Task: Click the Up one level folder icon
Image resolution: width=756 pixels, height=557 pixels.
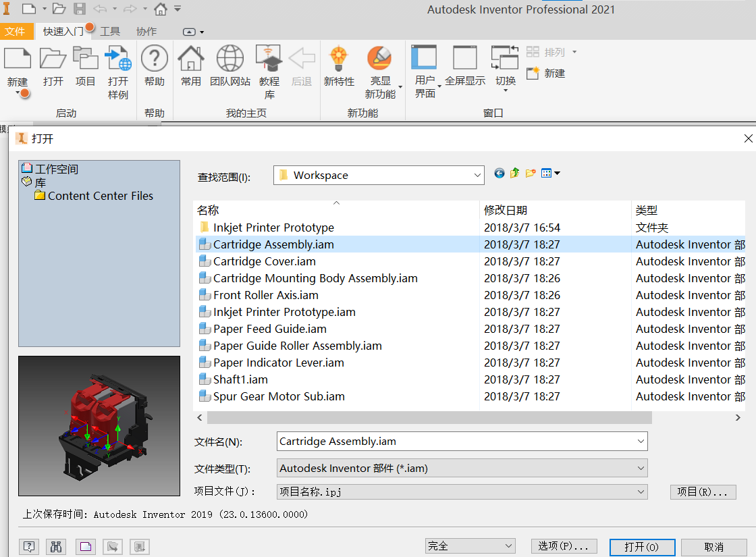Action: pyautogui.click(x=515, y=173)
